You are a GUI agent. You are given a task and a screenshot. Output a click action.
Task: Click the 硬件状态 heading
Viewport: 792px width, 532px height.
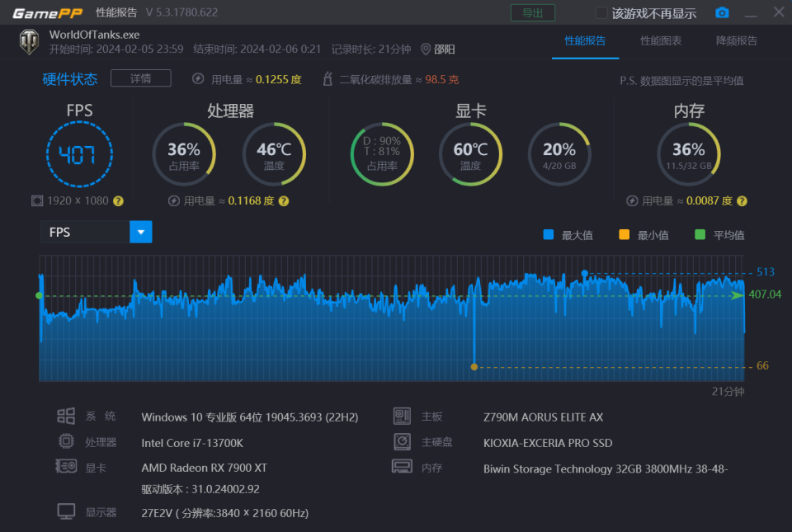coord(69,78)
